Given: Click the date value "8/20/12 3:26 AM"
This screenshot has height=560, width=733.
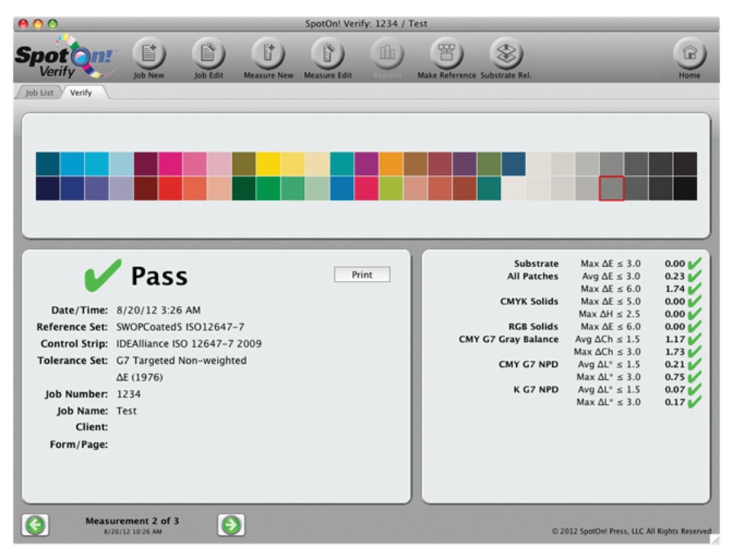Looking at the screenshot, I should (159, 310).
